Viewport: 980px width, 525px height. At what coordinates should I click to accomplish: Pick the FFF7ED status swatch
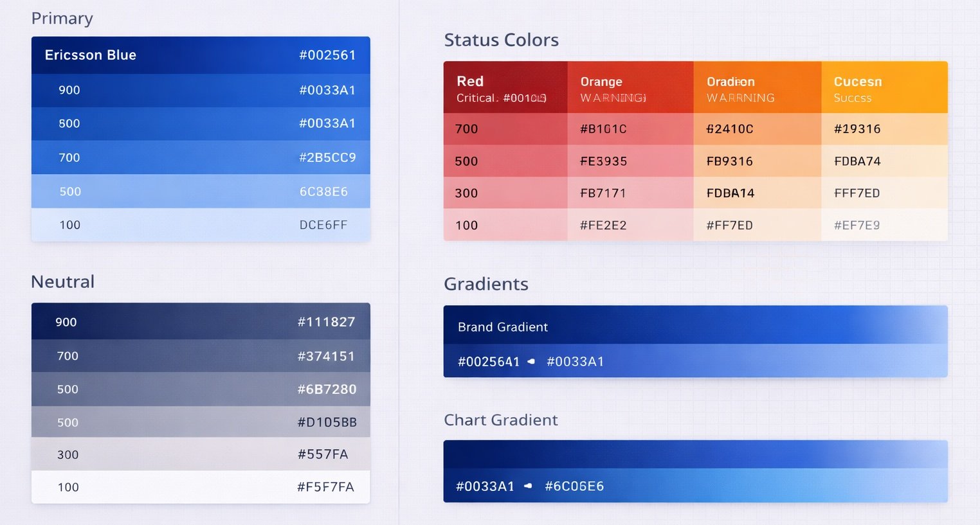pyautogui.click(x=885, y=193)
